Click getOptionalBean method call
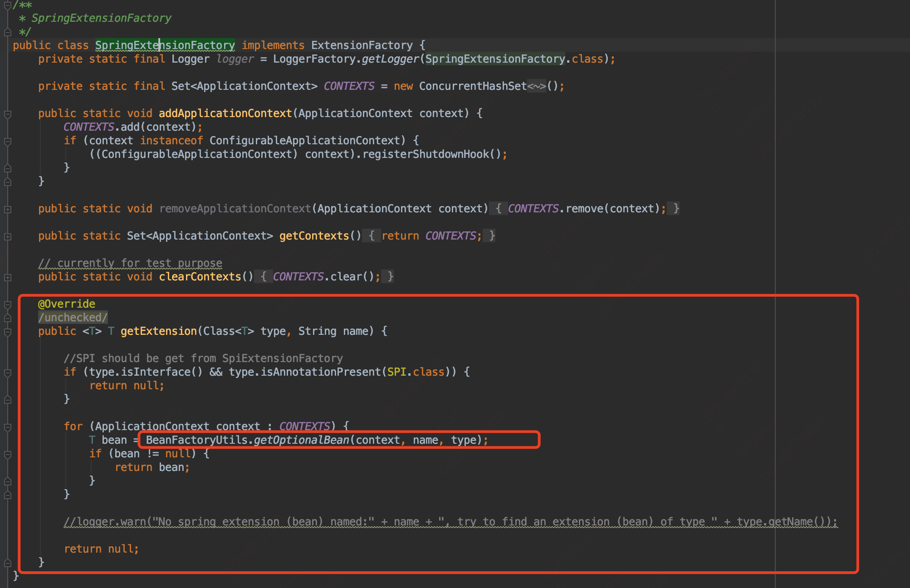The height and width of the screenshot is (588, 910). point(301,440)
